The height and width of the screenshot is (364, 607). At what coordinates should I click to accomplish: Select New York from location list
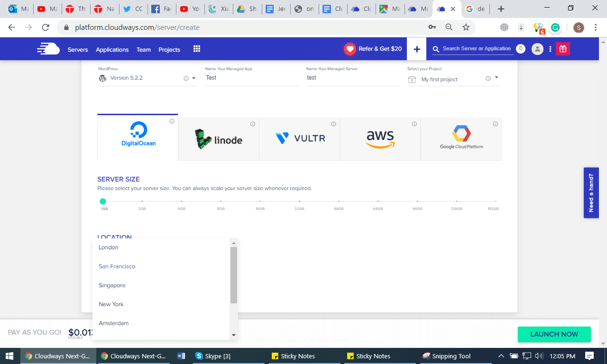(162, 304)
